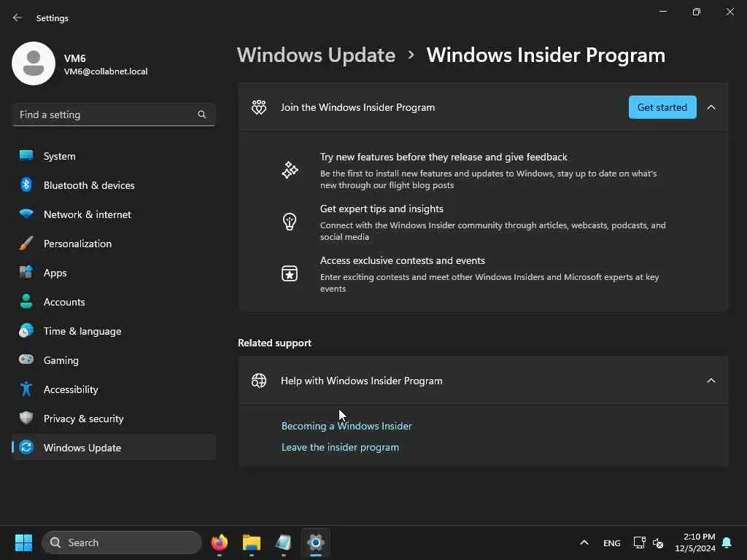The height and width of the screenshot is (560, 747).
Task: Click the Gaming controller icon
Action: (x=26, y=359)
